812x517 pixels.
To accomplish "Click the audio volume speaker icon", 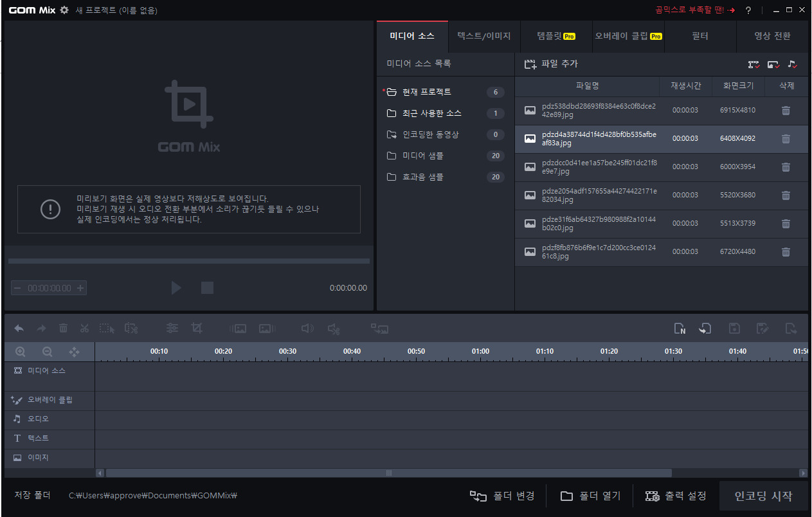I will pos(307,329).
